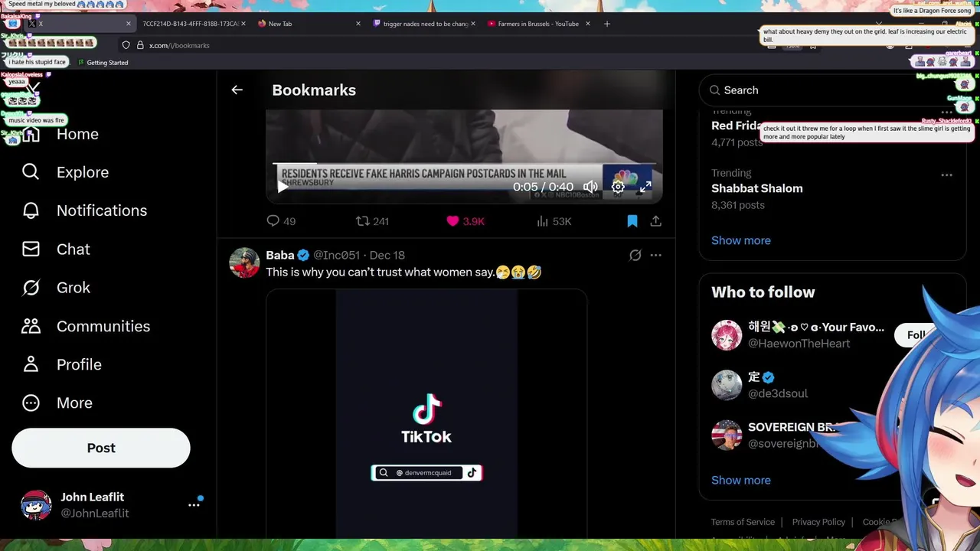
Task: Open Shabbat Shalom trending topic
Action: 757,188
